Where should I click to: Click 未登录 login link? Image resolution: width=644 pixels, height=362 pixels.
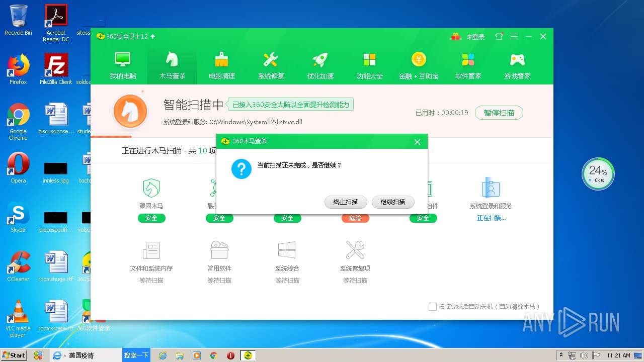click(475, 37)
